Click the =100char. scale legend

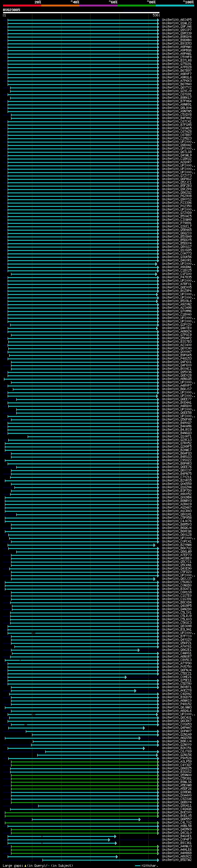pyautogui.click(x=146, y=865)
